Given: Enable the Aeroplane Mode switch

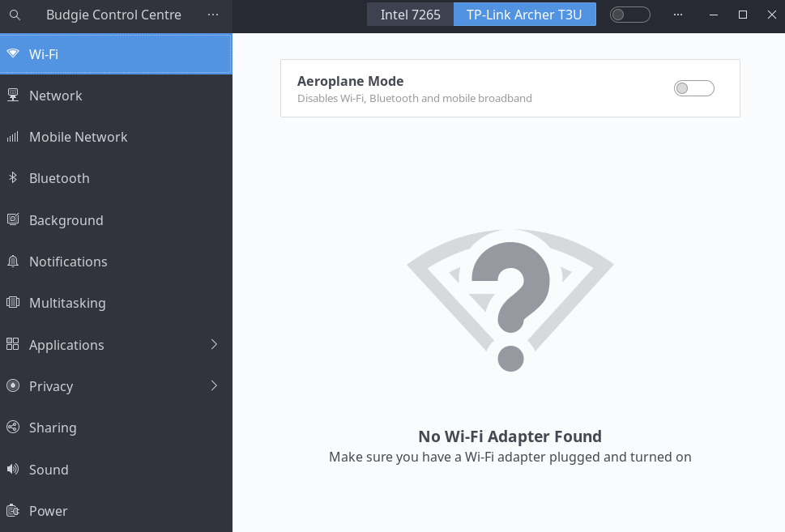Looking at the screenshot, I should [694, 88].
